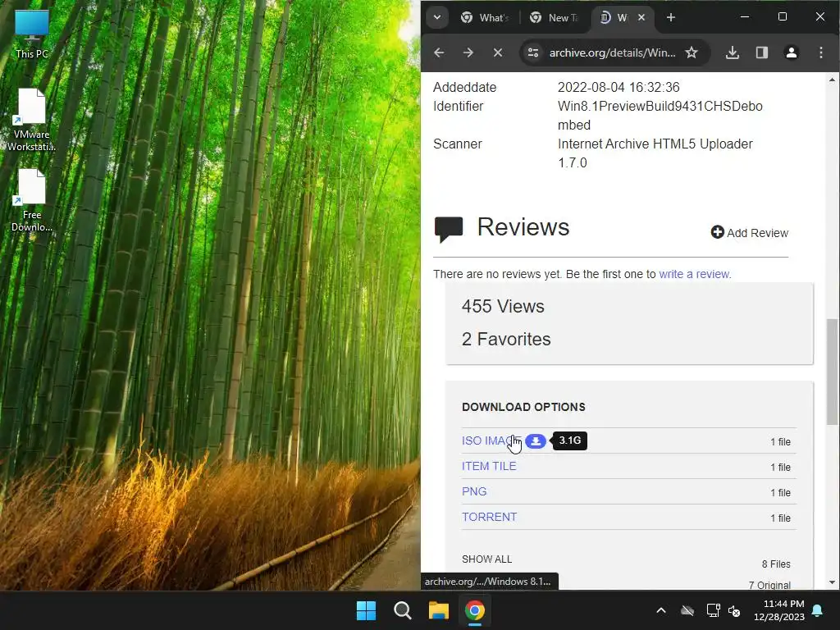Click the '8 Files' count

pyautogui.click(x=776, y=564)
